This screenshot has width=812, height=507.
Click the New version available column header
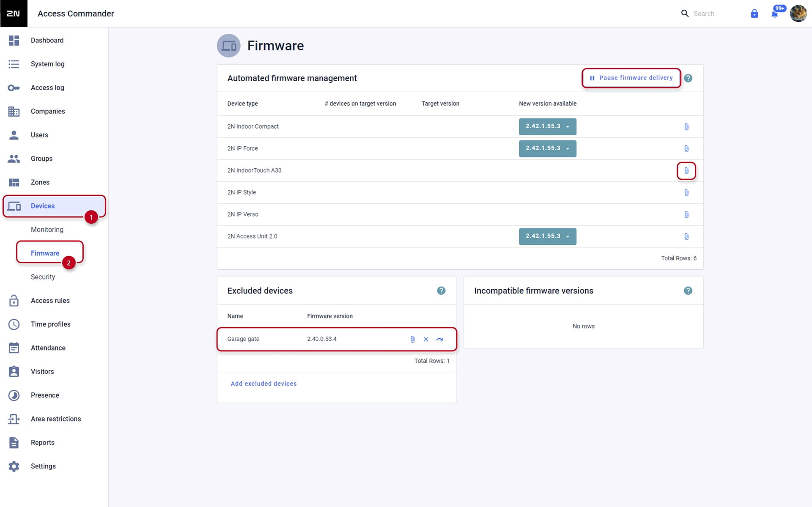pyautogui.click(x=548, y=104)
